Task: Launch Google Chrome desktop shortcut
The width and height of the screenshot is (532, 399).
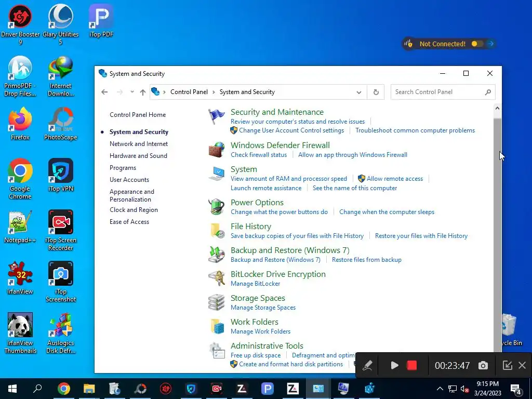Action: click(20, 179)
